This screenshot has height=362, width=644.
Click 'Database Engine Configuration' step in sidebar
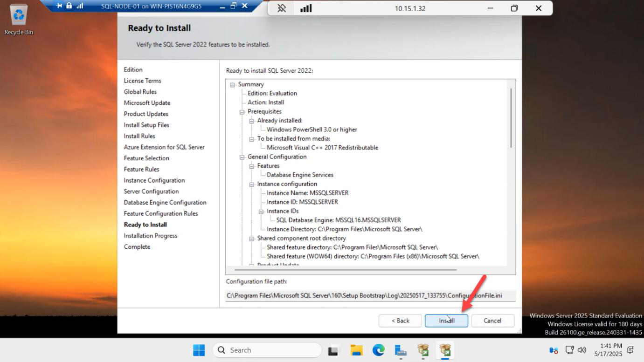[165, 203]
